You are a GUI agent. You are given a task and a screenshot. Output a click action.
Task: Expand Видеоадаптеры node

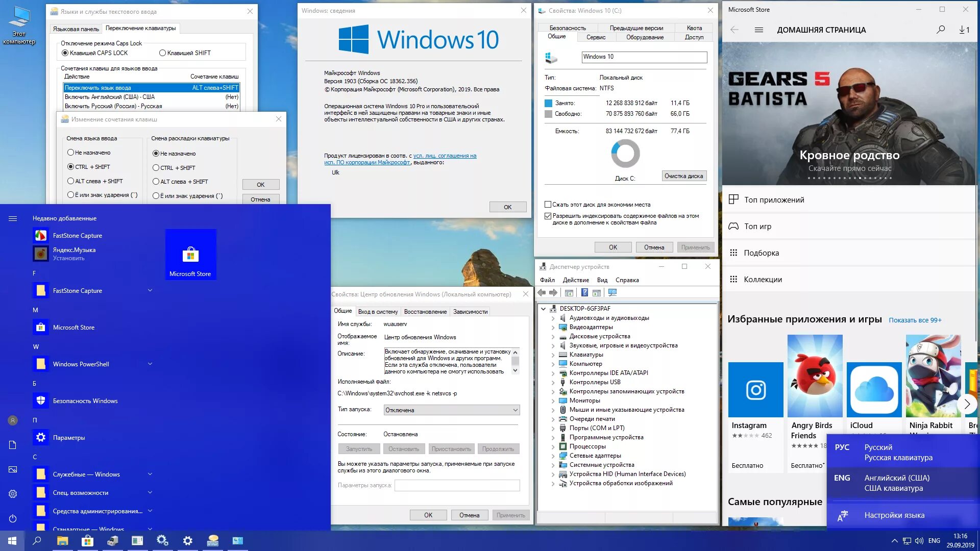[553, 327]
